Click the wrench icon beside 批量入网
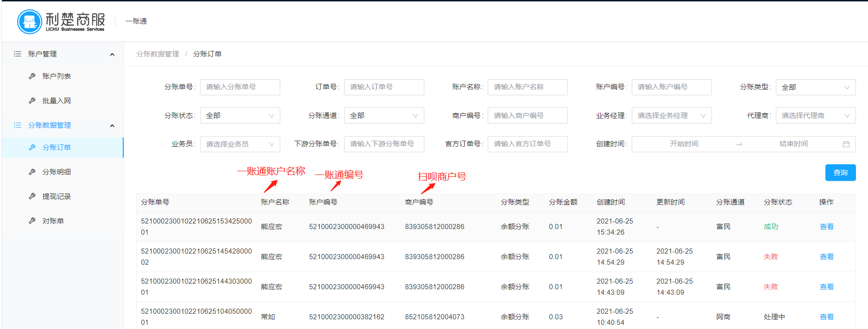The image size is (868, 329). 32,101
